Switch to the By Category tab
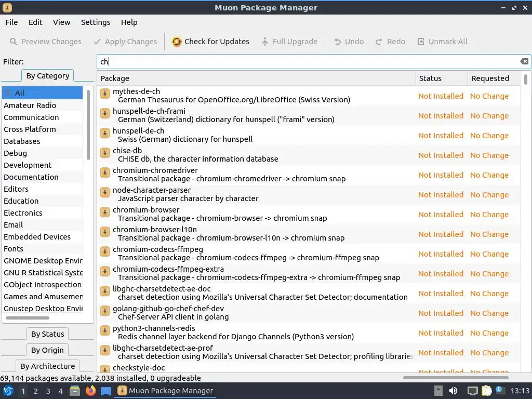This screenshot has width=532, height=399. [47, 76]
